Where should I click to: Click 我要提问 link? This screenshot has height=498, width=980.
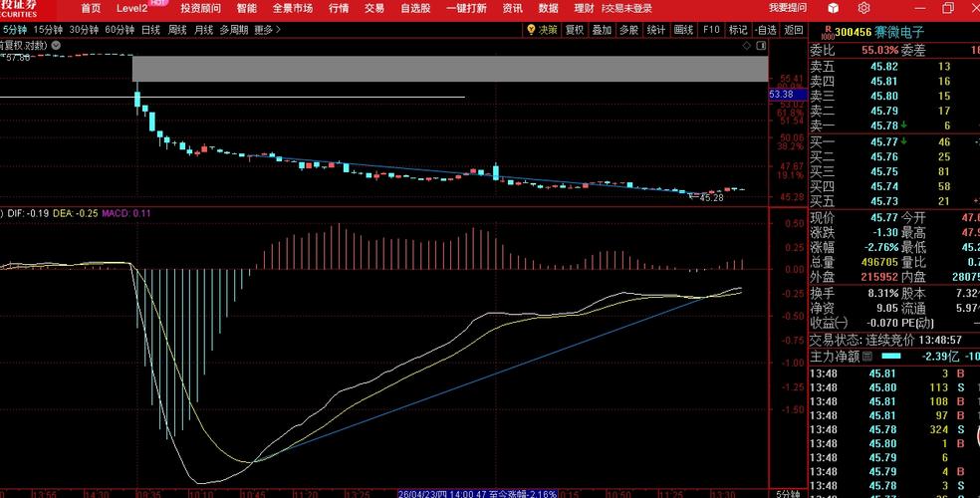coord(788,8)
